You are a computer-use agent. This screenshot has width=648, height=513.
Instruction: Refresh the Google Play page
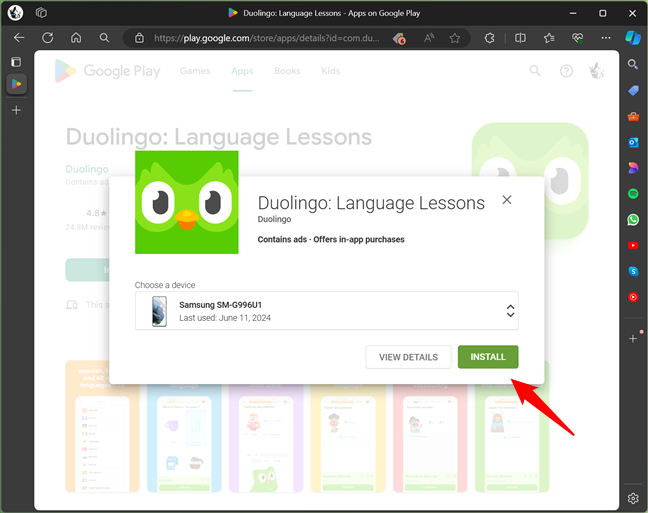(48, 38)
